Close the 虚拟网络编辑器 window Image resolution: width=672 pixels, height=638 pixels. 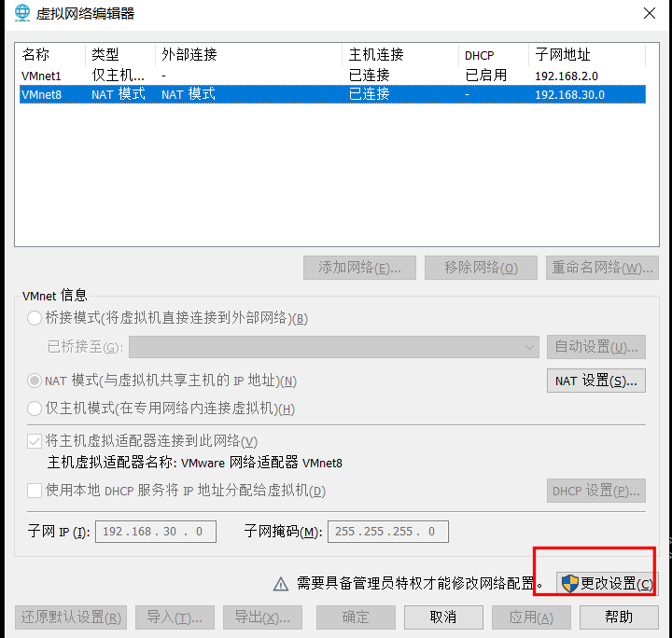tap(650, 13)
